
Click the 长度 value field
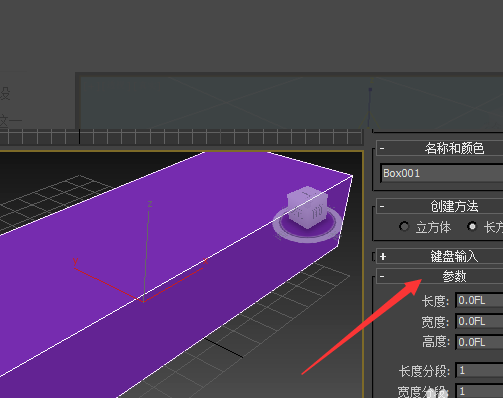pos(479,301)
